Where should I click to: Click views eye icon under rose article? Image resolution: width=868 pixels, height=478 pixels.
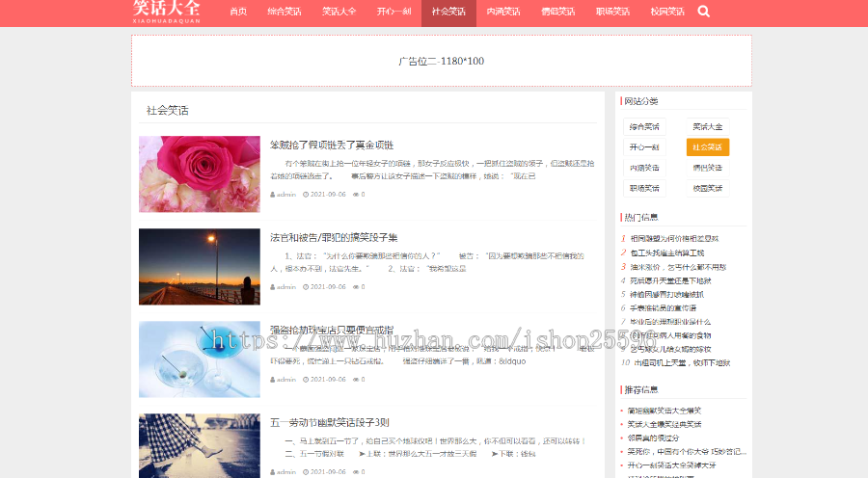coord(356,195)
